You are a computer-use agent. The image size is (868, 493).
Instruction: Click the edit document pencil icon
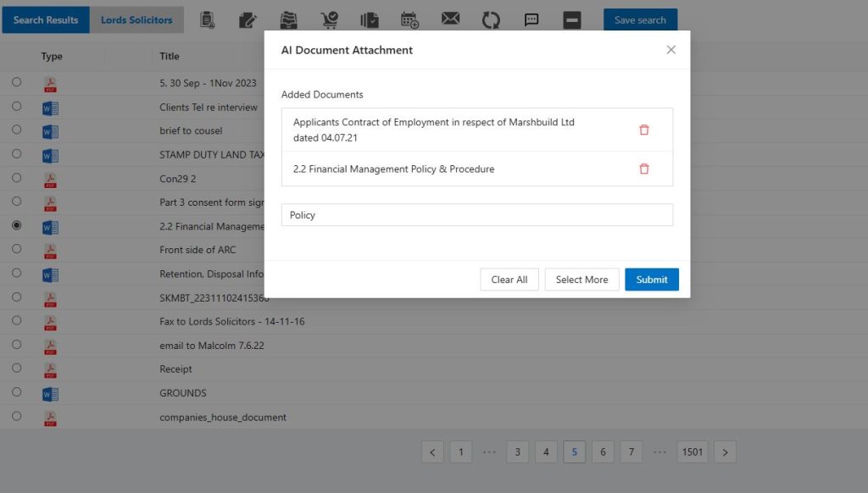point(248,19)
